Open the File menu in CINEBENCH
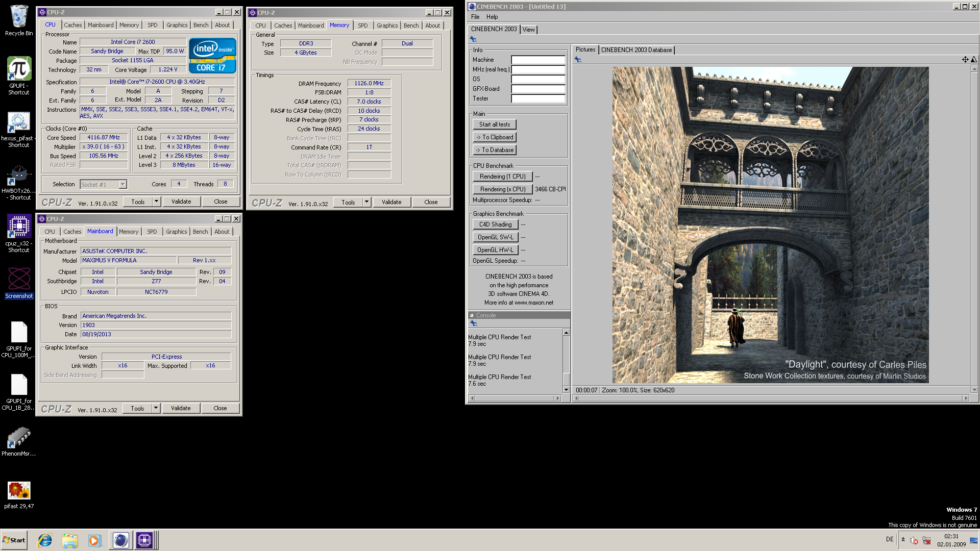Screen dimensions: 980x551 pos(475,17)
